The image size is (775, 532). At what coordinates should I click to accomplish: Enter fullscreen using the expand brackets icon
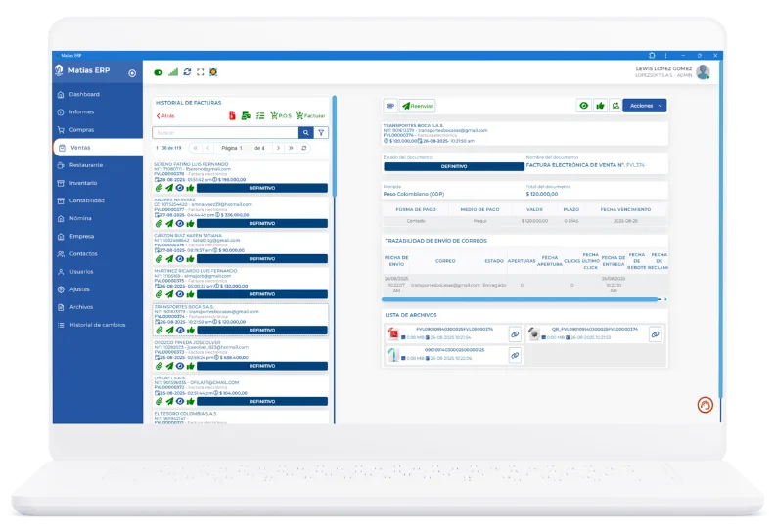(201, 72)
